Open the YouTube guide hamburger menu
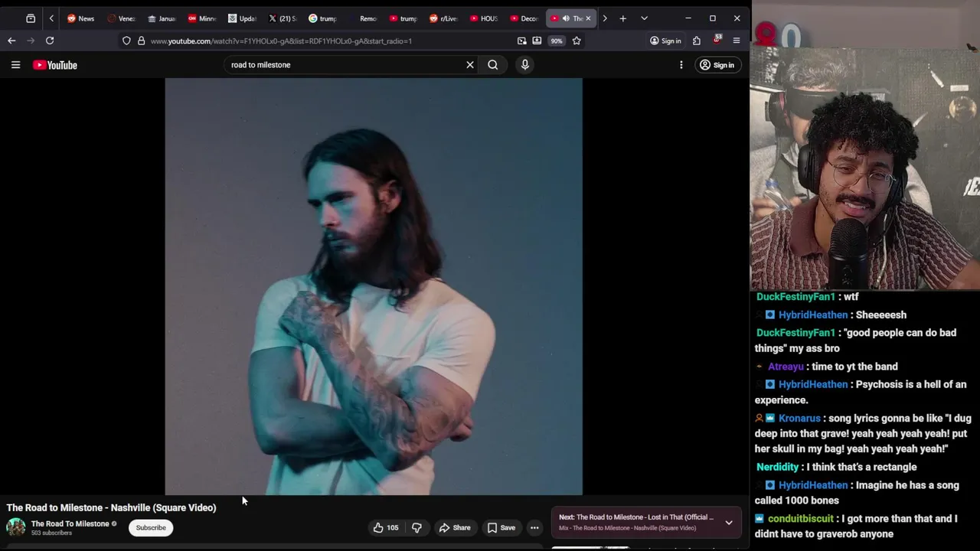The height and width of the screenshot is (551, 980). pos(15,65)
